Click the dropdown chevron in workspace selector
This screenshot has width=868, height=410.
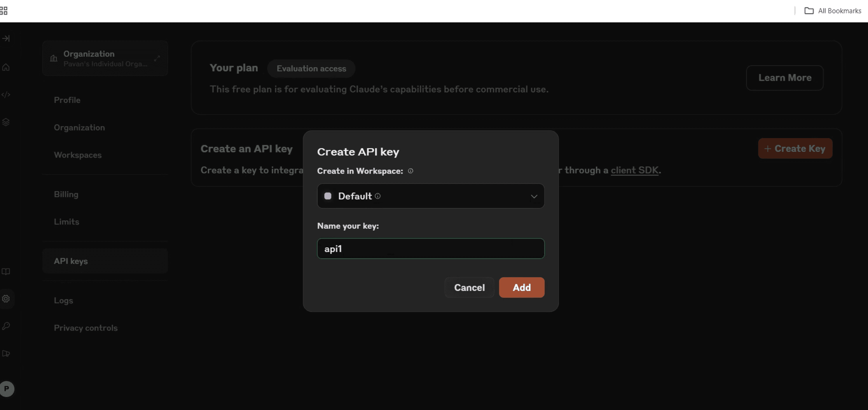(534, 197)
